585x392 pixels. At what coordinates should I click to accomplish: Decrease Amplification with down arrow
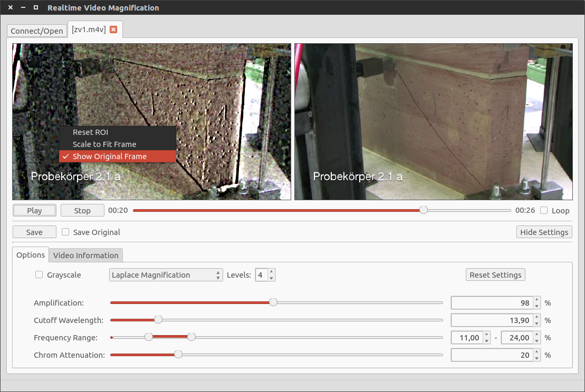pyautogui.click(x=536, y=306)
